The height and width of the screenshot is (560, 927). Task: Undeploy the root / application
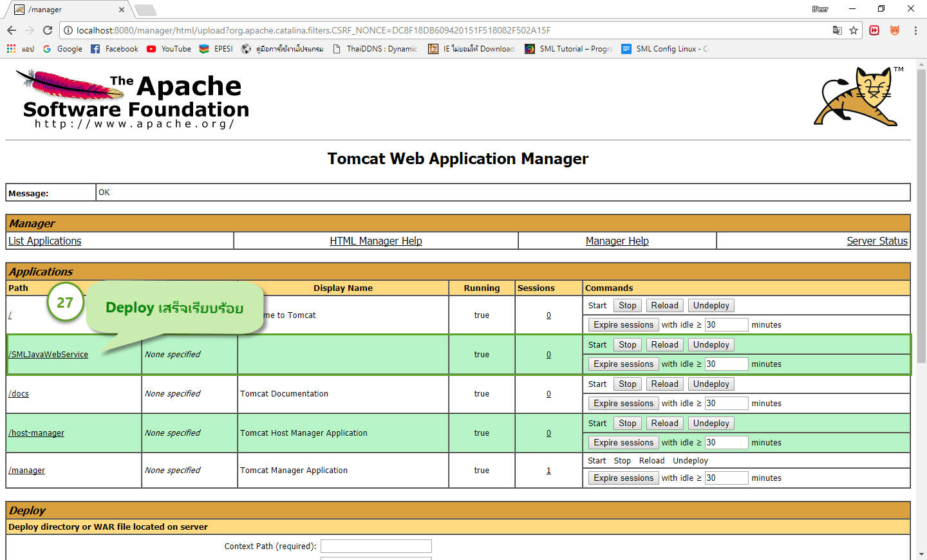click(x=711, y=306)
